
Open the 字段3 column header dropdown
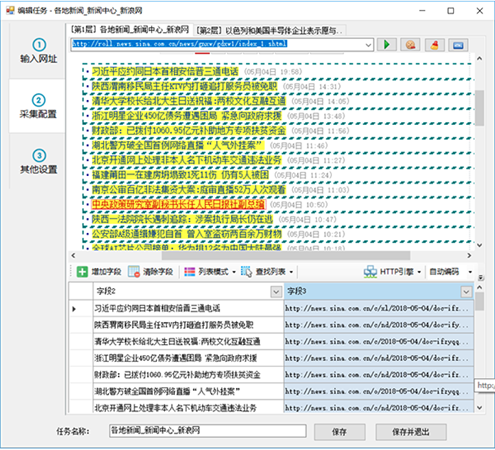pos(466,292)
